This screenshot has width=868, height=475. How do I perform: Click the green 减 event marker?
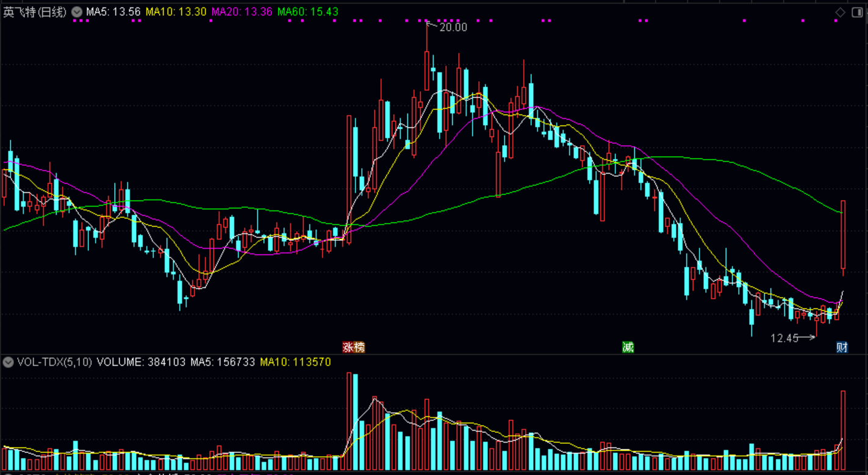coord(628,348)
